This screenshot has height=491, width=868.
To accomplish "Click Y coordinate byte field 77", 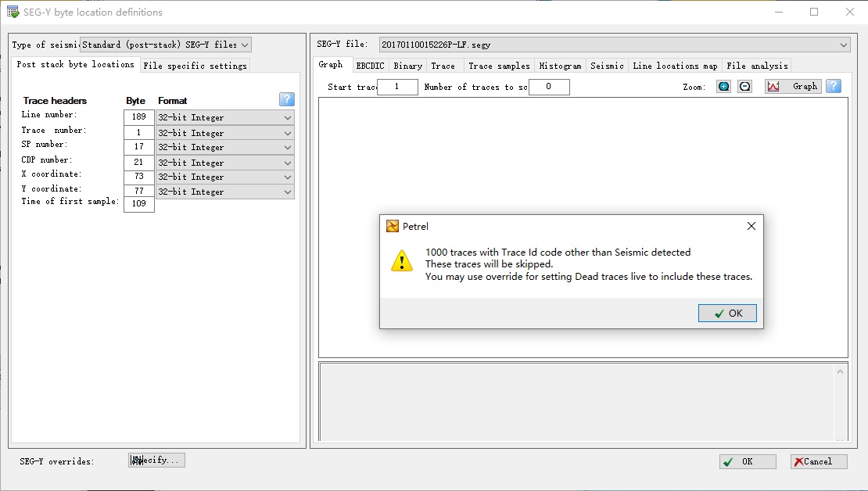I will point(139,191).
